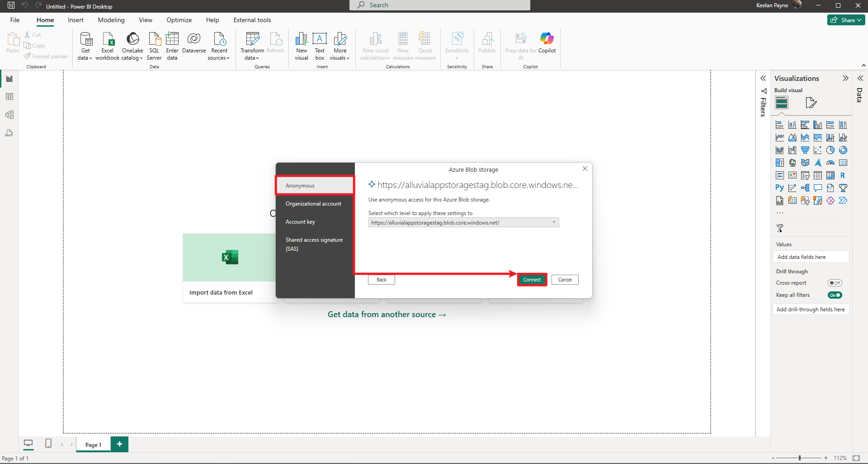Click the zoom slider in status bar
This screenshot has height=464, width=868.
click(x=799, y=458)
